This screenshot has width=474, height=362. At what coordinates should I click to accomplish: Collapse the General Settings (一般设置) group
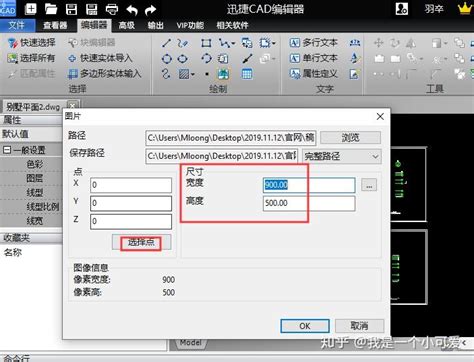7,150
